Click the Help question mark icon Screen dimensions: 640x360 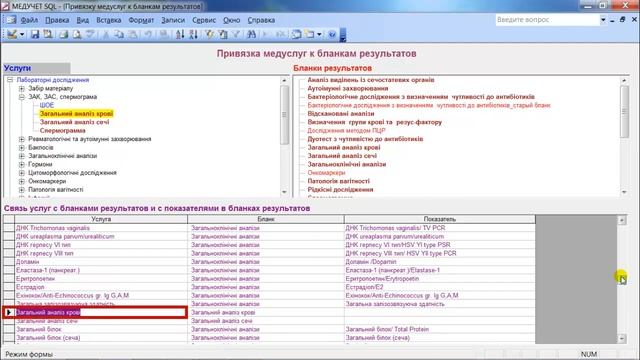coord(332,34)
